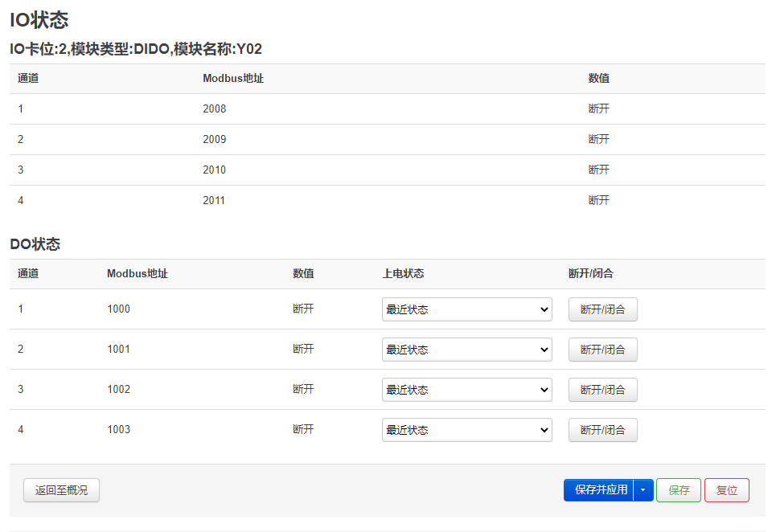This screenshot has width=776, height=532.
Task: Click the 断开 value for address 2011
Action: pyautogui.click(x=599, y=200)
